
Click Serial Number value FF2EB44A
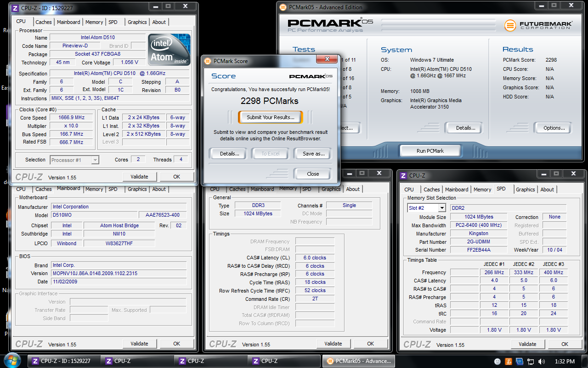coord(479,250)
